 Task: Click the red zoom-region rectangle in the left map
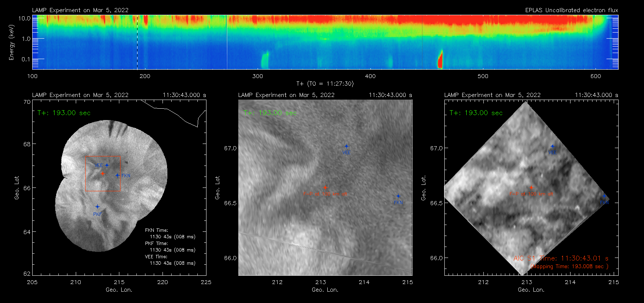click(x=103, y=173)
